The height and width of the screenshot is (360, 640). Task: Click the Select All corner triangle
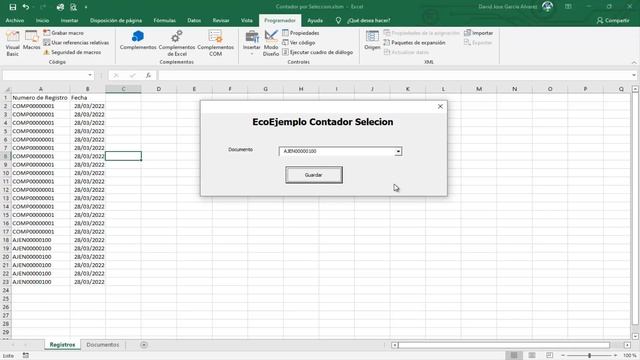[x=6, y=89]
